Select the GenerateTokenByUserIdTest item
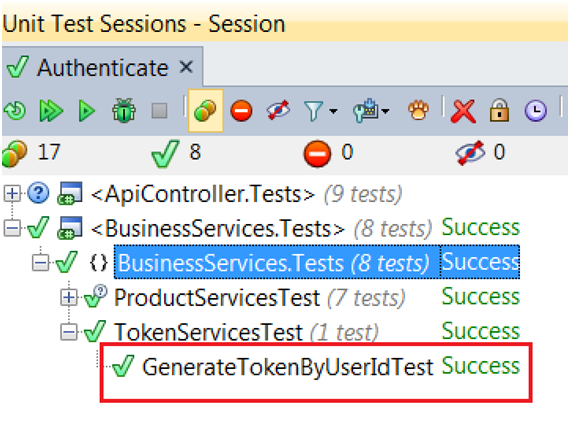Viewport: 570px width, 430px height. click(x=288, y=367)
